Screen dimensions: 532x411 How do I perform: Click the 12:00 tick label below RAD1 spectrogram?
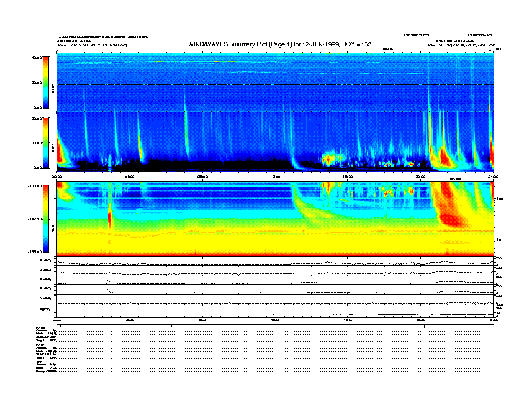point(275,177)
